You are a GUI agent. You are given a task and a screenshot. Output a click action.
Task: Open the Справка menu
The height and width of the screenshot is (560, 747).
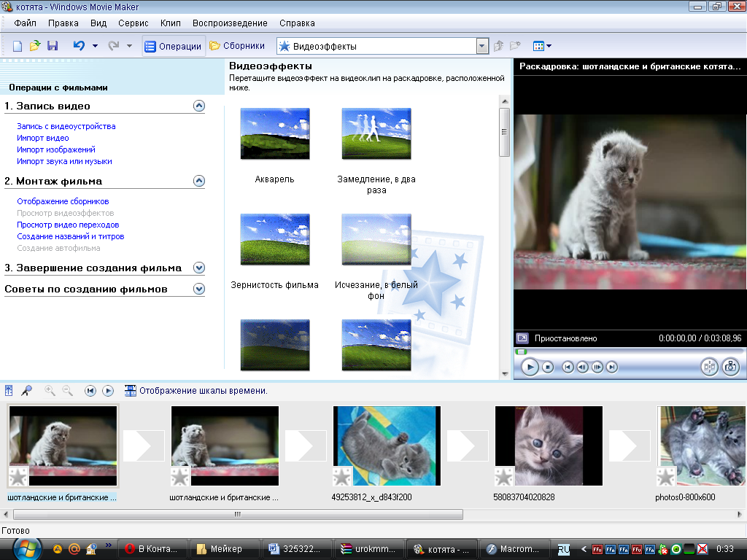(297, 23)
